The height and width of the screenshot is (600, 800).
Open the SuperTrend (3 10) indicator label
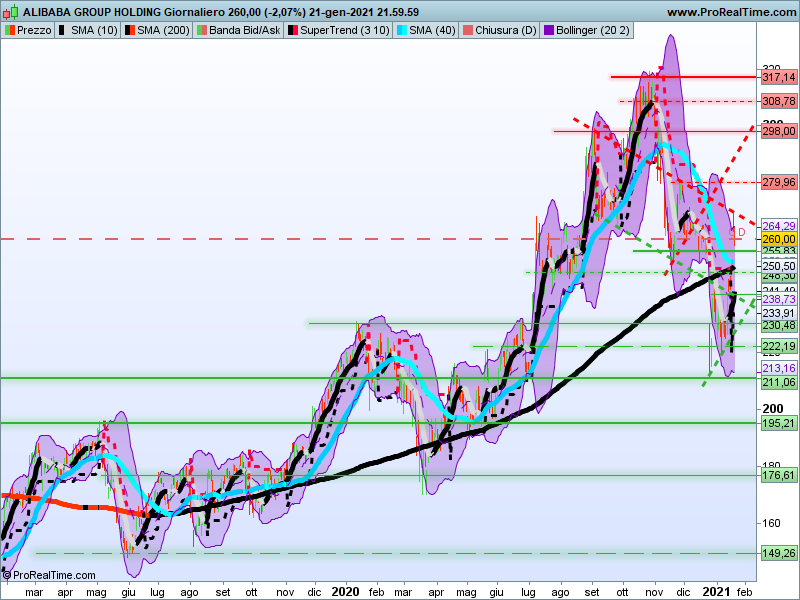tap(338, 30)
